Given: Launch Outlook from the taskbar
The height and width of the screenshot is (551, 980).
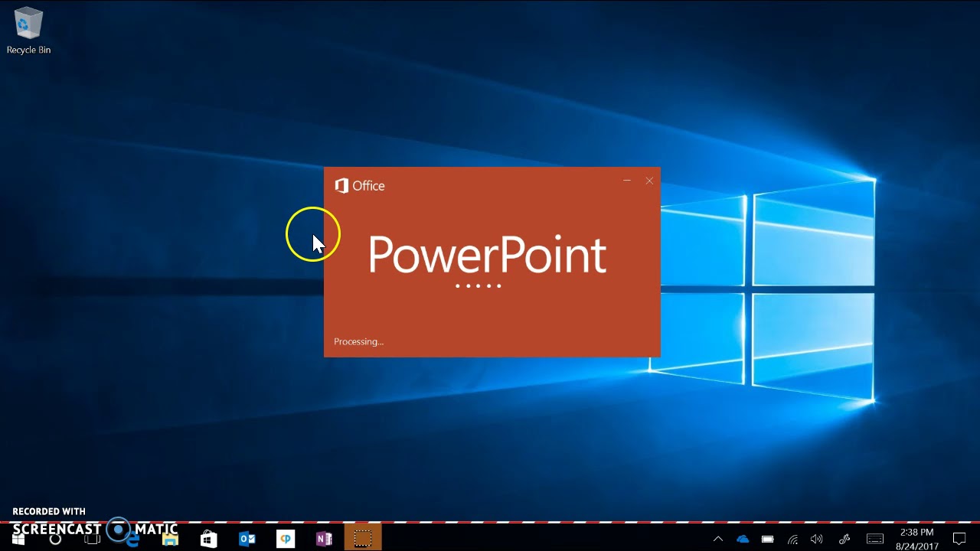Looking at the screenshot, I should pos(247,540).
